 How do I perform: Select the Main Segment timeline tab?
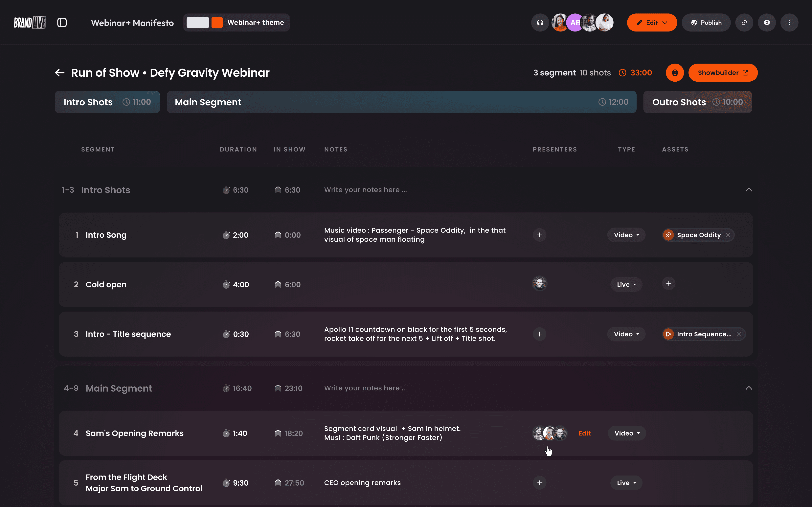(401, 102)
